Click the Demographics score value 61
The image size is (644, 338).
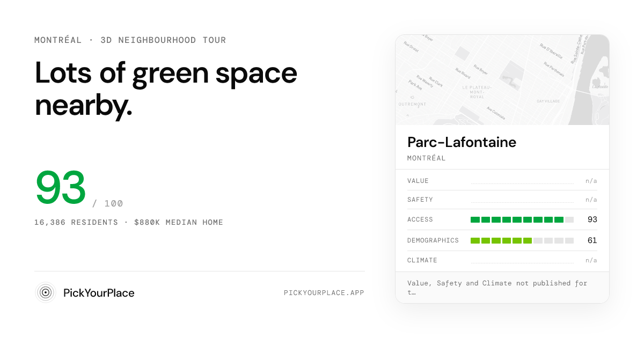point(592,240)
